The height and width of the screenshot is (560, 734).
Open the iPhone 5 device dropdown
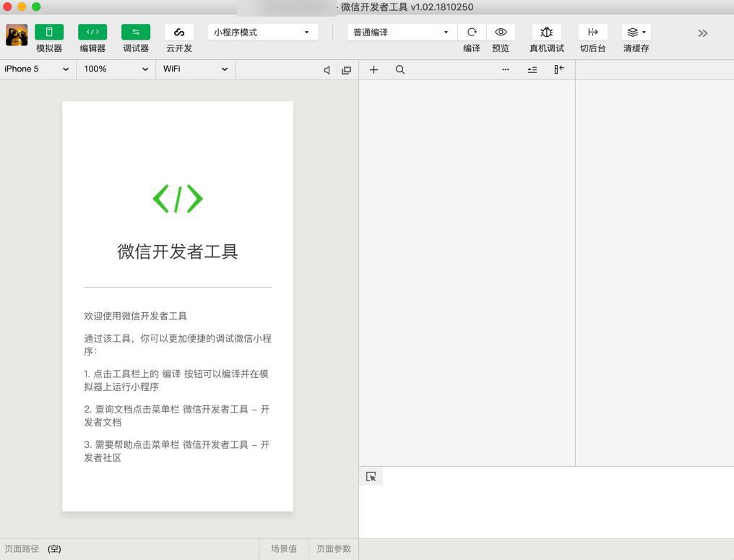point(37,69)
